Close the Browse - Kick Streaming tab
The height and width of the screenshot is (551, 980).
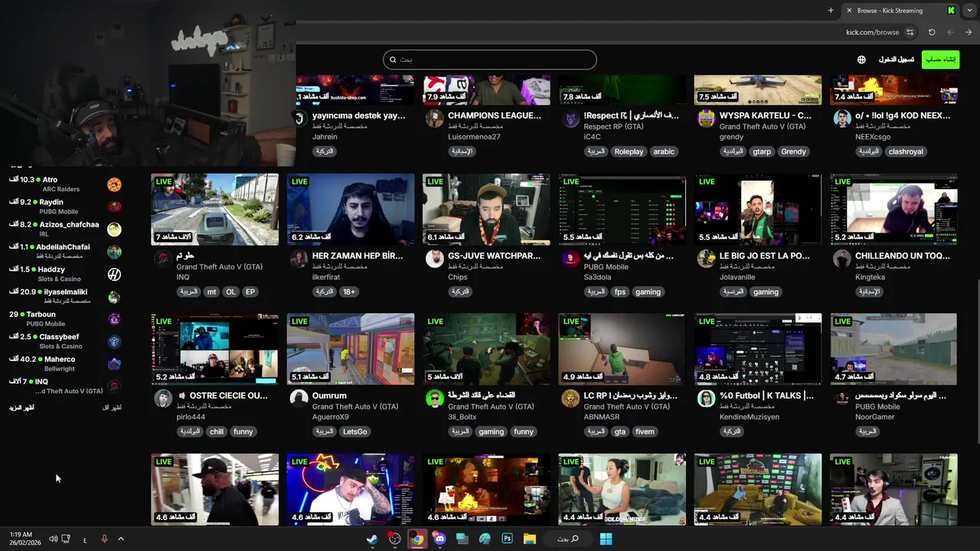pyautogui.click(x=848, y=10)
